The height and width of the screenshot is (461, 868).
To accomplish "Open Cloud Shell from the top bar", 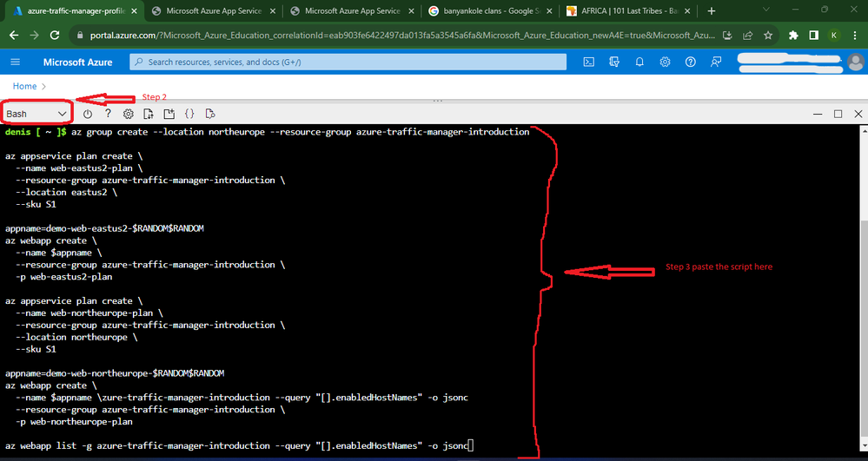I will pyautogui.click(x=589, y=62).
